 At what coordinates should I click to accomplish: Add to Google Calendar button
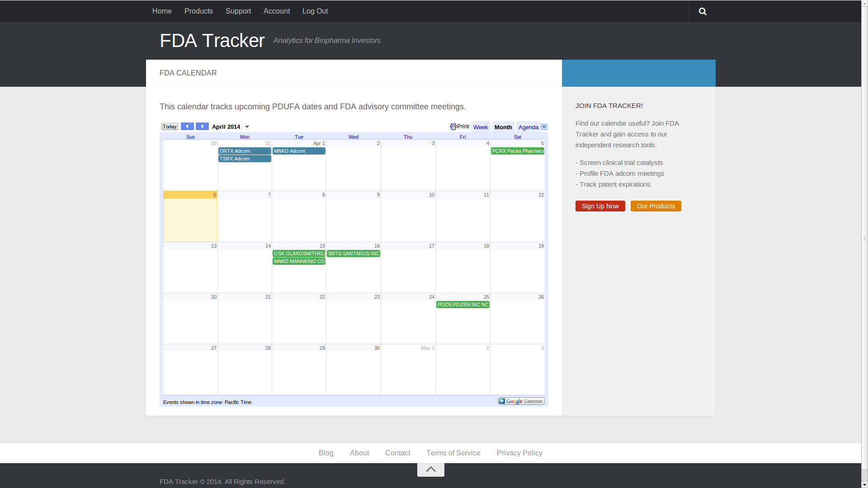tap(521, 401)
